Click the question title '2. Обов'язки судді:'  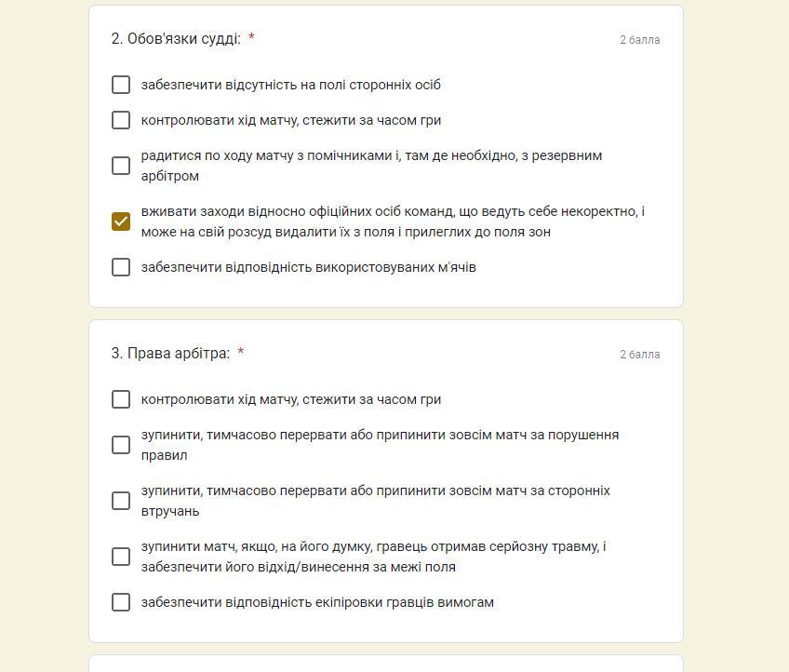coord(176,39)
